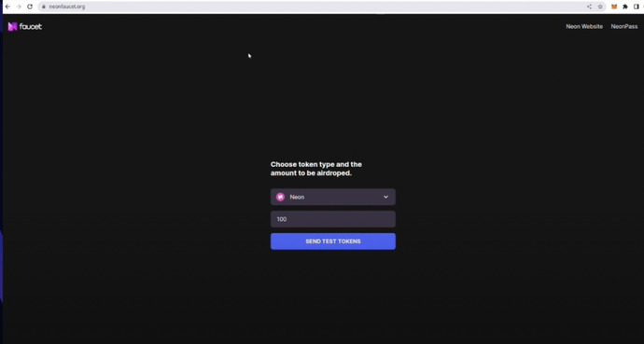Bookmark this page with the star icon
The image size is (644, 344).
tap(600, 7)
